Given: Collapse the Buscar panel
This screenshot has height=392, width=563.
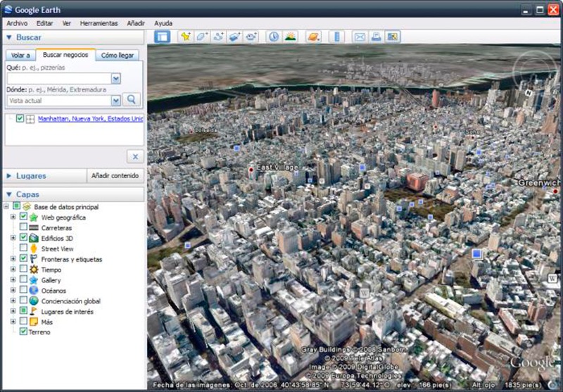Looking at the screenshot, I should 9,37.
